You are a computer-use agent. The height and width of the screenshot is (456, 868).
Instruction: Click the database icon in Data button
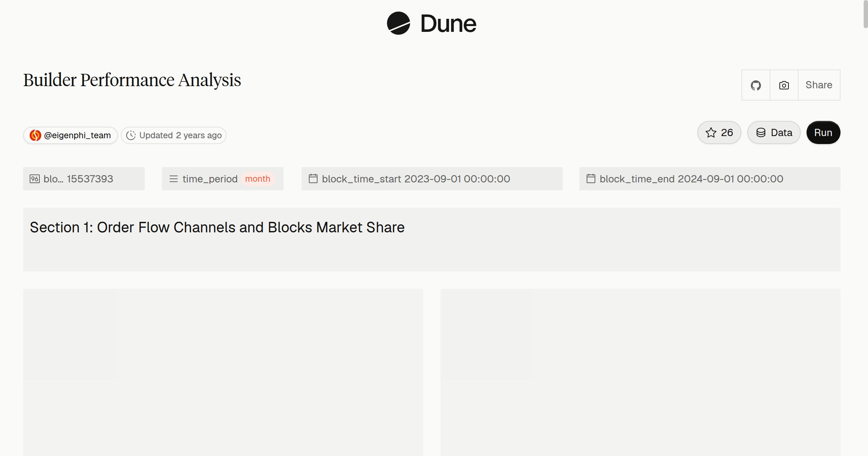tap(761, 132)
